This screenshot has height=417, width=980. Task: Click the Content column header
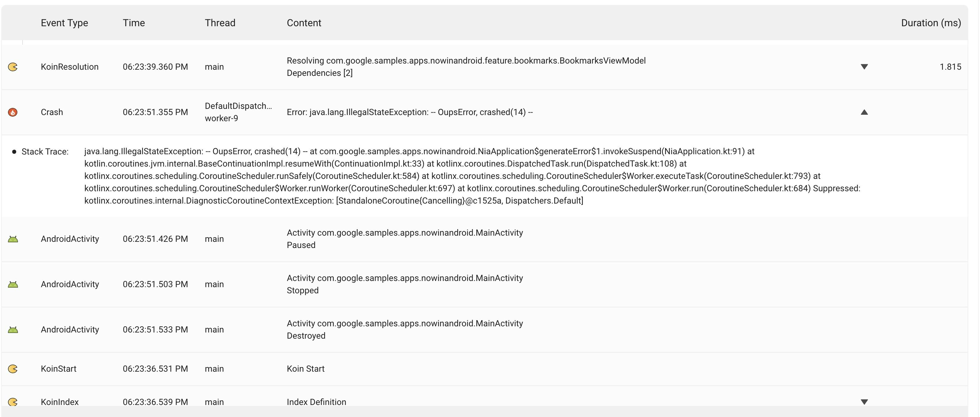(304, 23)
